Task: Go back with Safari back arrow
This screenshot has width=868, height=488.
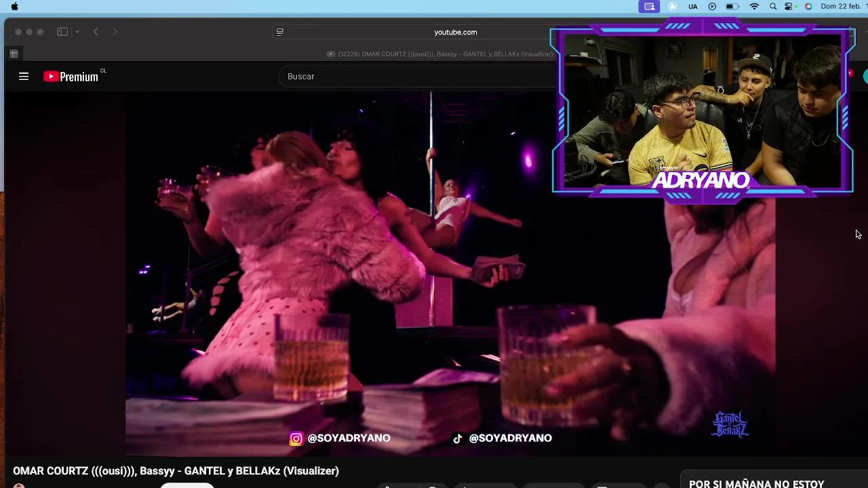Action: click(x=96, y=32)
